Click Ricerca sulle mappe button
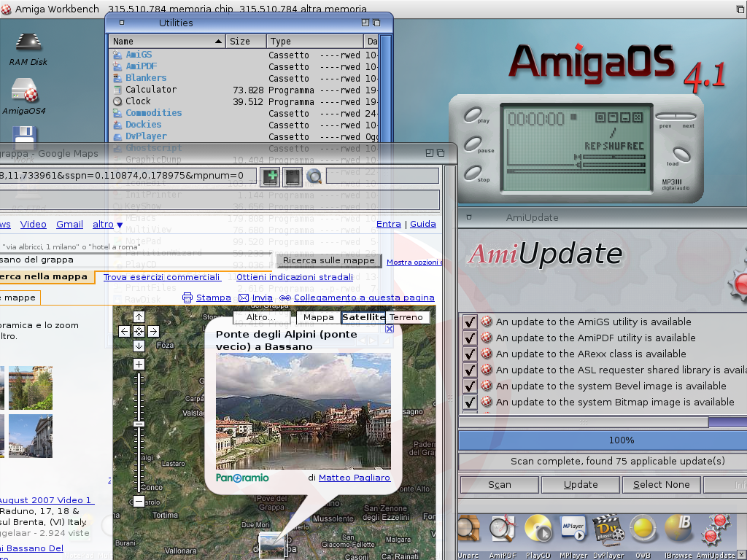Viewport: 747px width, 560px height. (329, 260)
